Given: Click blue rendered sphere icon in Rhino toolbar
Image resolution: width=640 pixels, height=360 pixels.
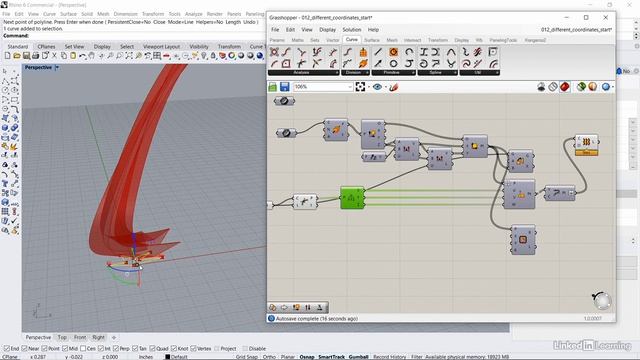Looking at the screenshot, I should (x=260, y=56).
